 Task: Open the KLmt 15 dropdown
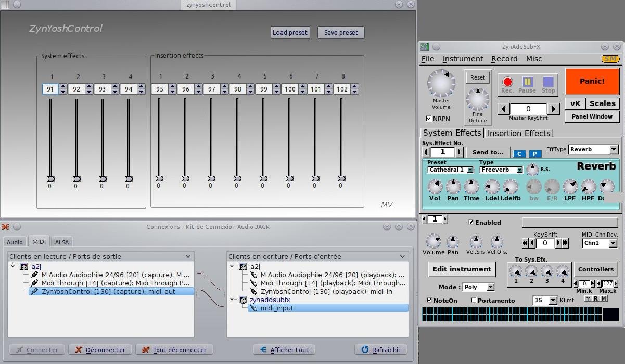(545, 300)
